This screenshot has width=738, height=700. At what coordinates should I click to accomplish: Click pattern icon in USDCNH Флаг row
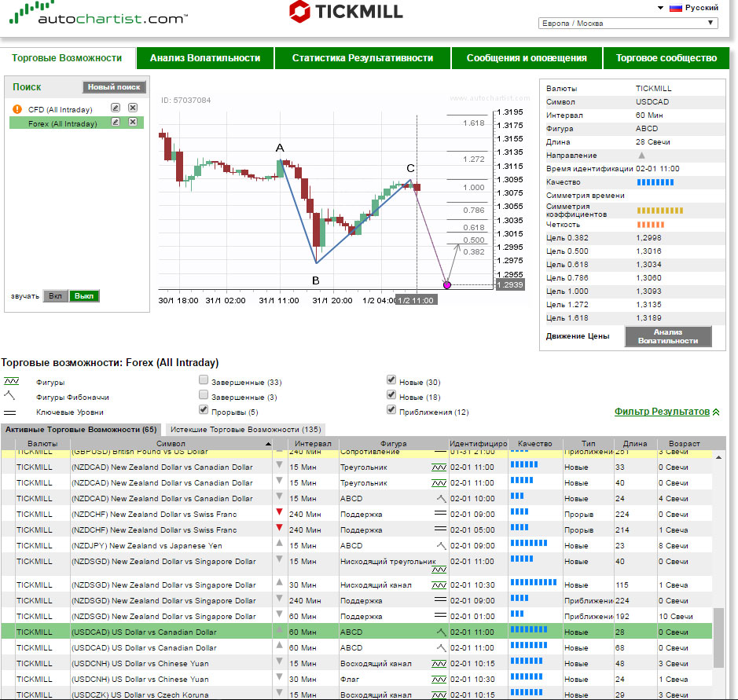[x=439, y=680]
